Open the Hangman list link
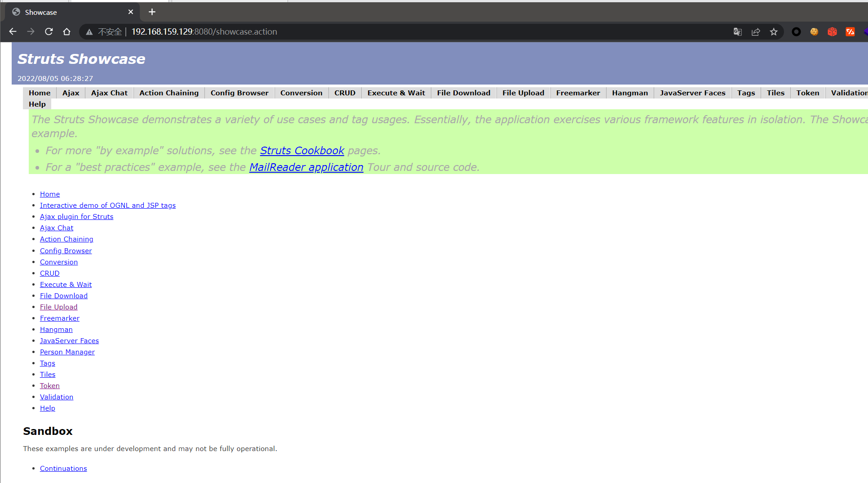This screenshot has height=483, width=868. pos(56,329)
